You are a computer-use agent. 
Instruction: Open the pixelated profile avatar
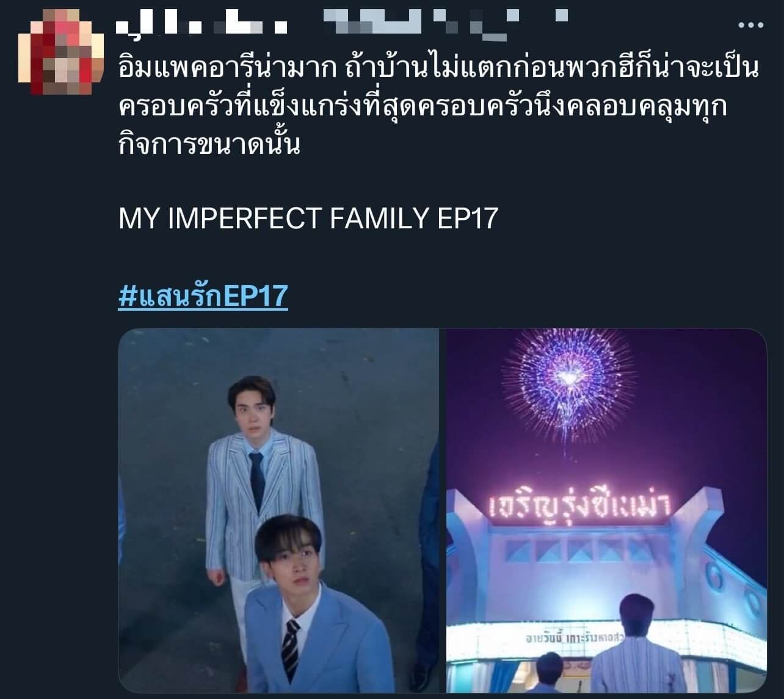[x=55, y=53]
